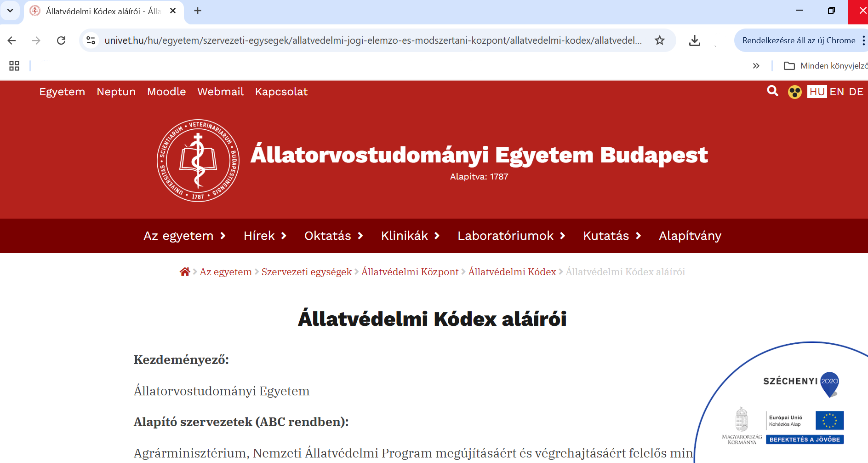Click the Kezdeményező: heading text
The width and height of the screenshot is (868, 463).
181,360
